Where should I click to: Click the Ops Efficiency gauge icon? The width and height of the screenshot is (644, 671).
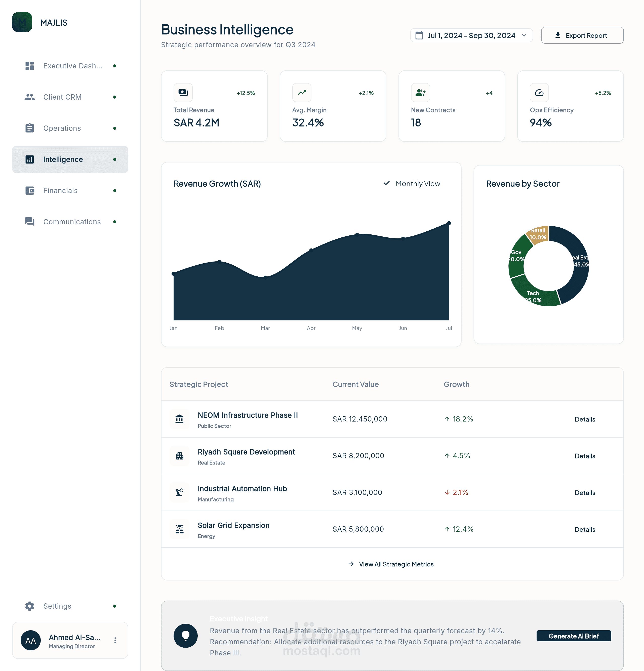pos(539,93)
